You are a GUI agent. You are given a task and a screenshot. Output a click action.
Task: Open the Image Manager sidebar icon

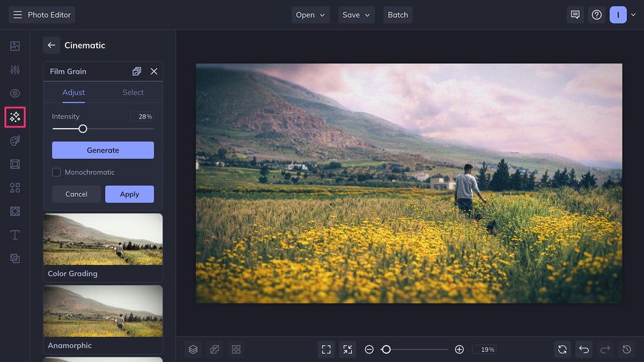tap(15, 46)
